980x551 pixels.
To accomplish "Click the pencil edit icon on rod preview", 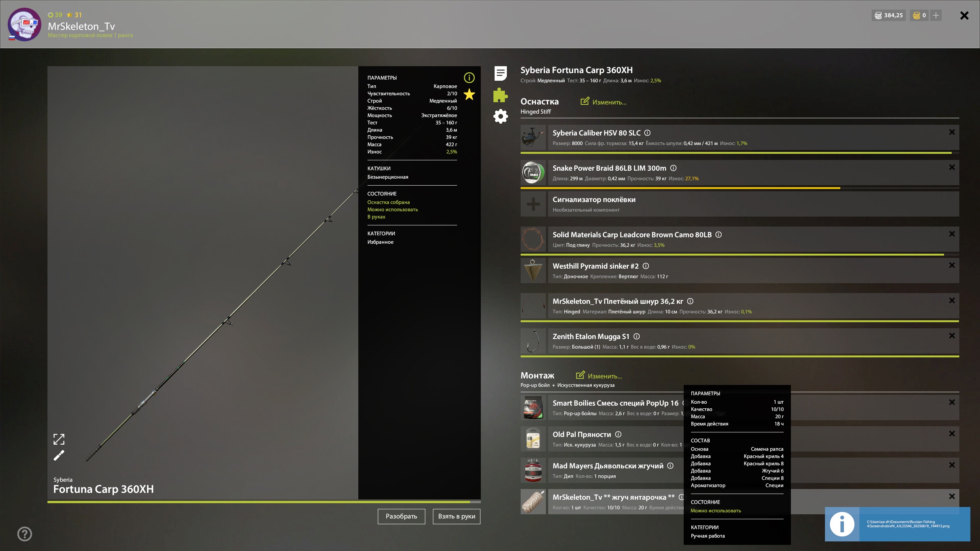I will click(59, 455).
